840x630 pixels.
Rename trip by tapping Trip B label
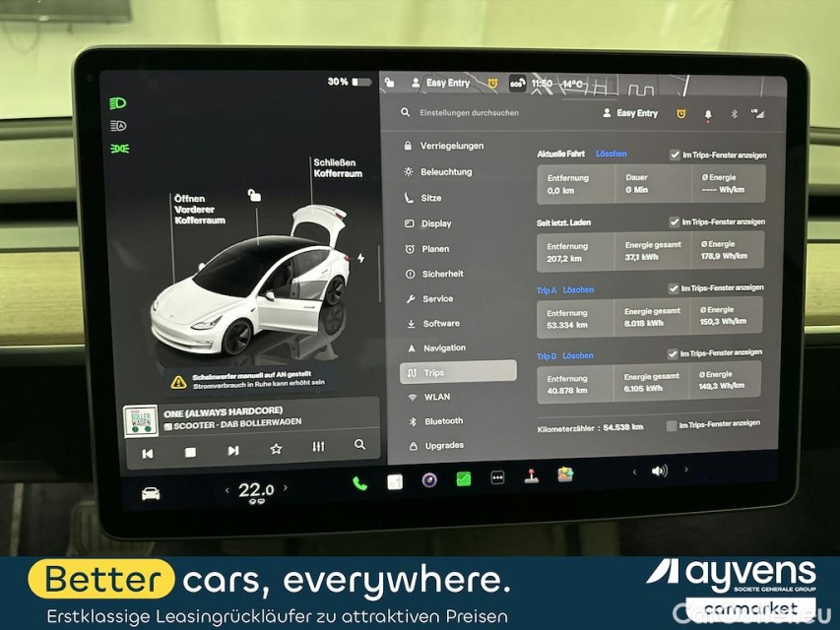tap(547, 356)
